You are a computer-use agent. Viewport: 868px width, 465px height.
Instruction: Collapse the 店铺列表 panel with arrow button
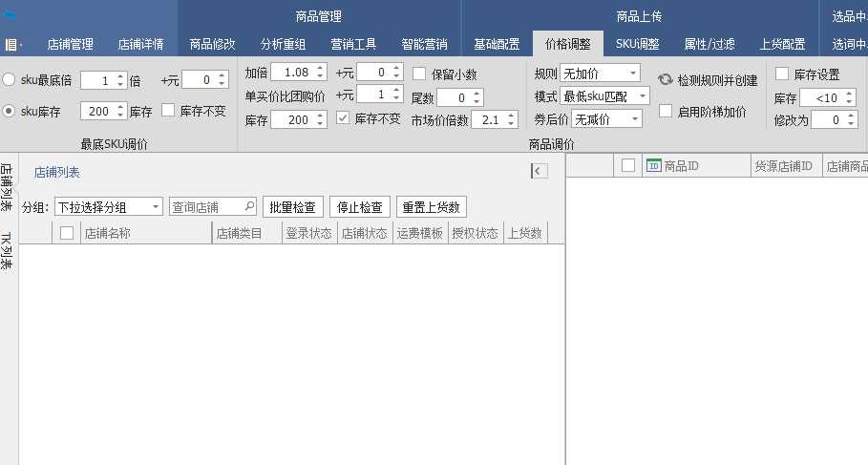pyautogui.click(x=539, y=171)
